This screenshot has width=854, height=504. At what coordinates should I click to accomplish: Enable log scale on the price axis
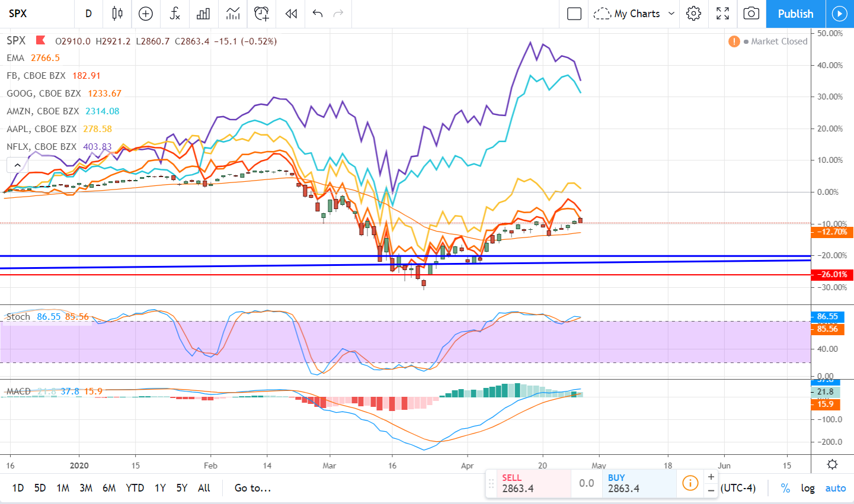click(x=807, y=487)
